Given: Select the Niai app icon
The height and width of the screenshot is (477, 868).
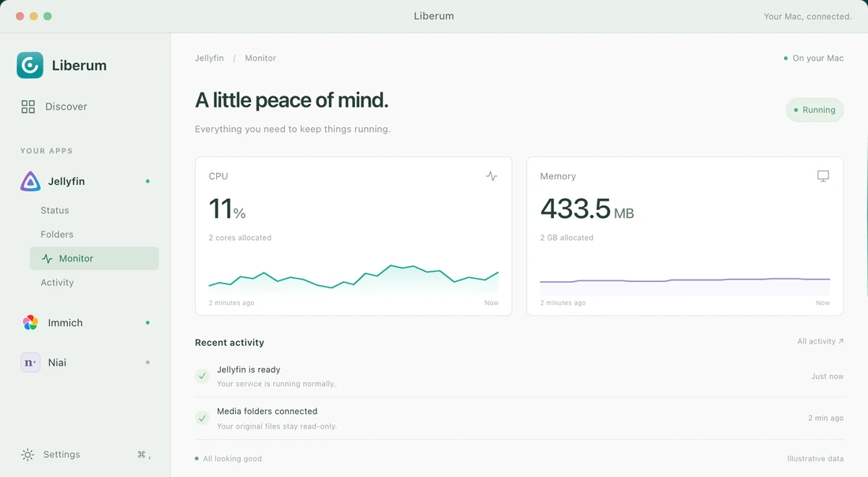Looking at the screenshot, I should pos(31,362).
